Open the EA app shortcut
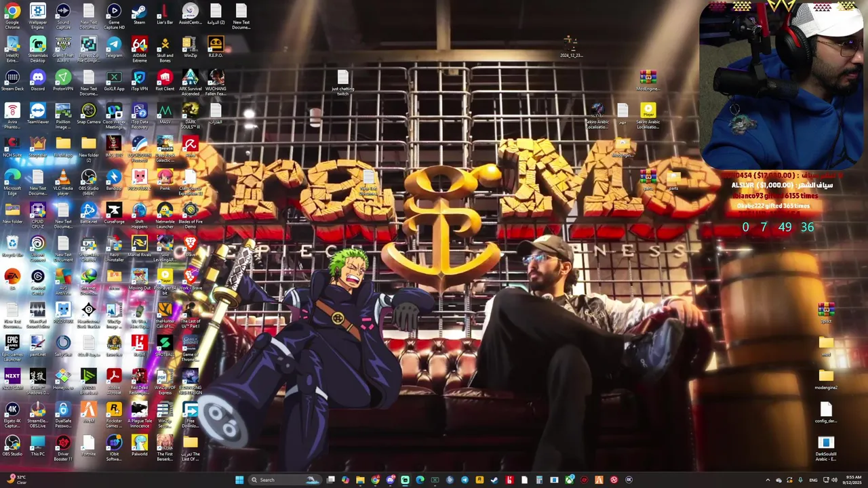The width and height of the screenshot is (868, 488). [12, 281]
